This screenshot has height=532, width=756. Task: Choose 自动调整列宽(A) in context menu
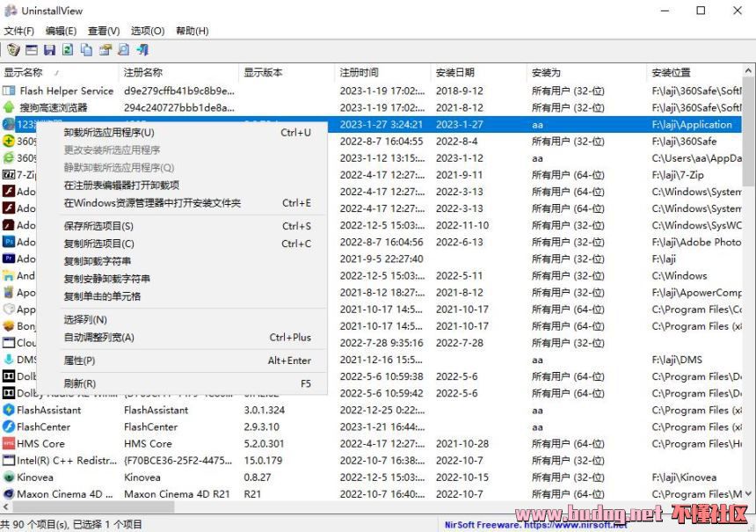pos(182,337)
